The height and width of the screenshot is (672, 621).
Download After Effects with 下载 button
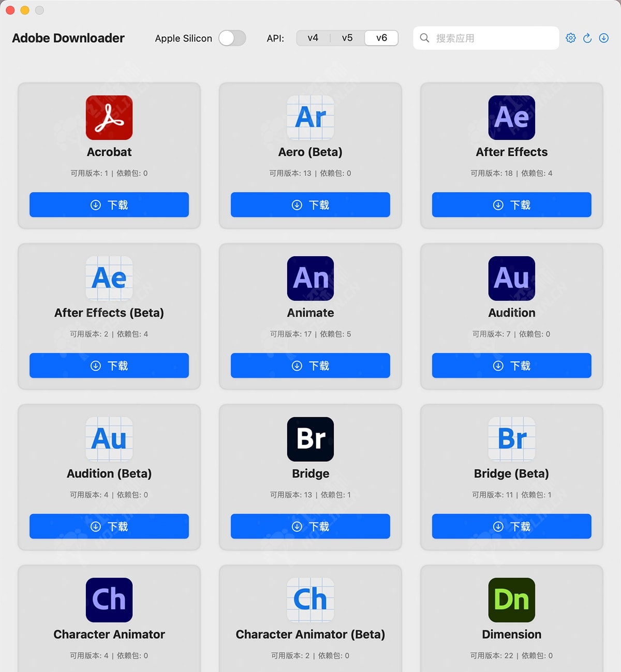pos(512,204)
